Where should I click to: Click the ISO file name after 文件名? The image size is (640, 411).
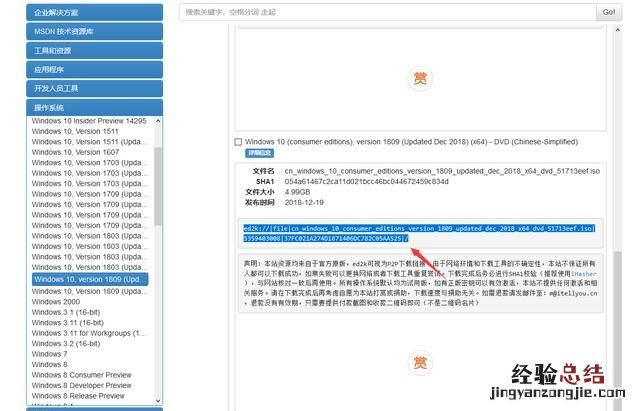[442, 171]
